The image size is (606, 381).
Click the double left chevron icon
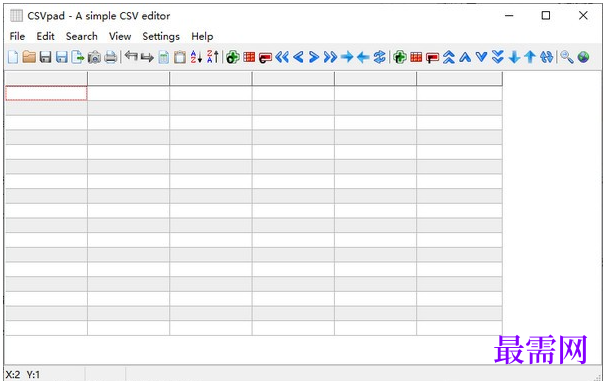(x=282, y=57)
